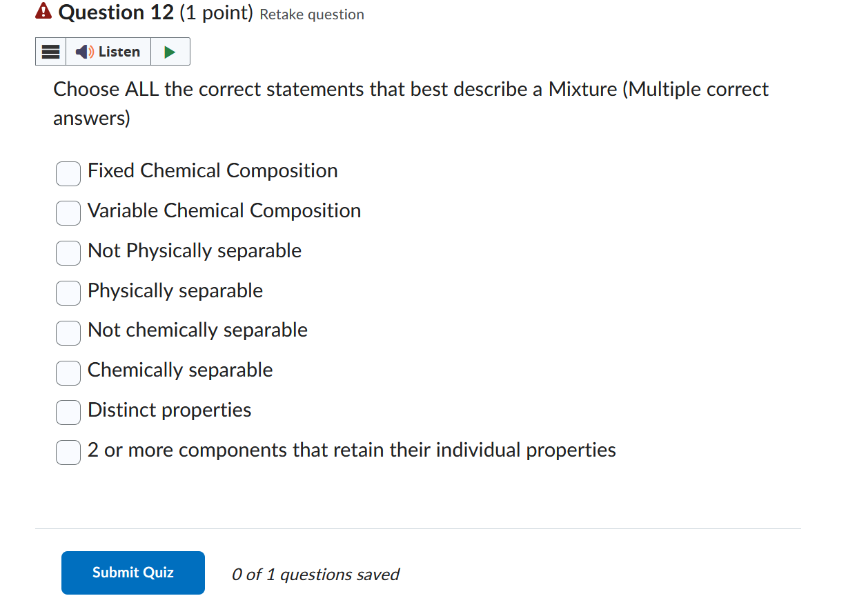The height and width of the screenshot is (616, 857).
Task: Enable the Distinct properties answer
Action: [x=68, y=413]
